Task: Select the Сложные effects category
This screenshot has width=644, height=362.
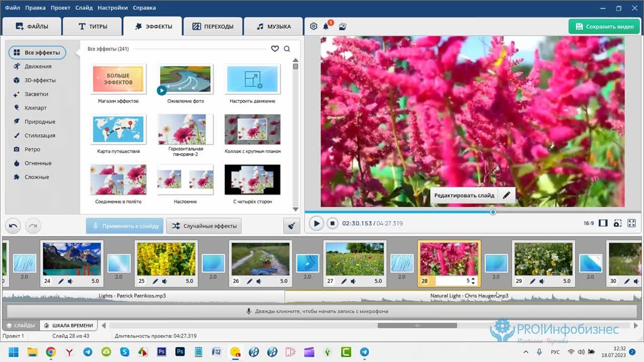Action: pos(37,177)
